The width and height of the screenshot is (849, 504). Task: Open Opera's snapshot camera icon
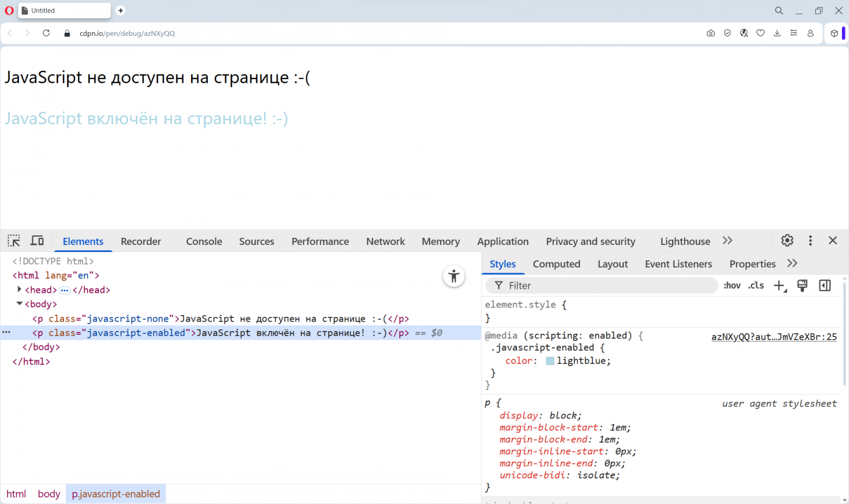(x=711, y=33)
